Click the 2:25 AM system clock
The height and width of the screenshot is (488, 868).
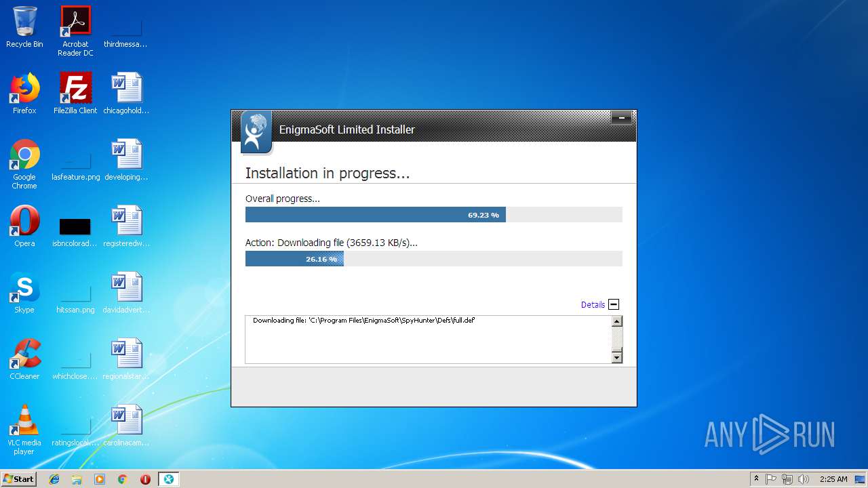pyautogui.click(x=833, y=479)
